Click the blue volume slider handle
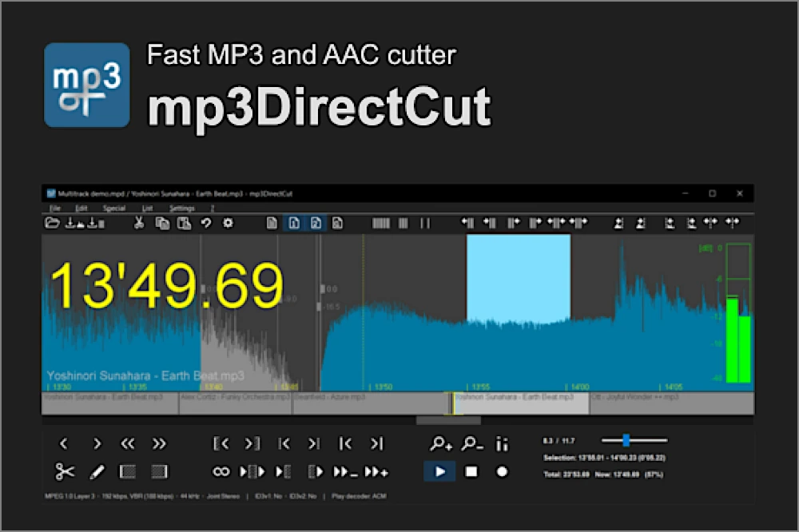Viewport: 799px width, 532px height. (x=626, y=440)
